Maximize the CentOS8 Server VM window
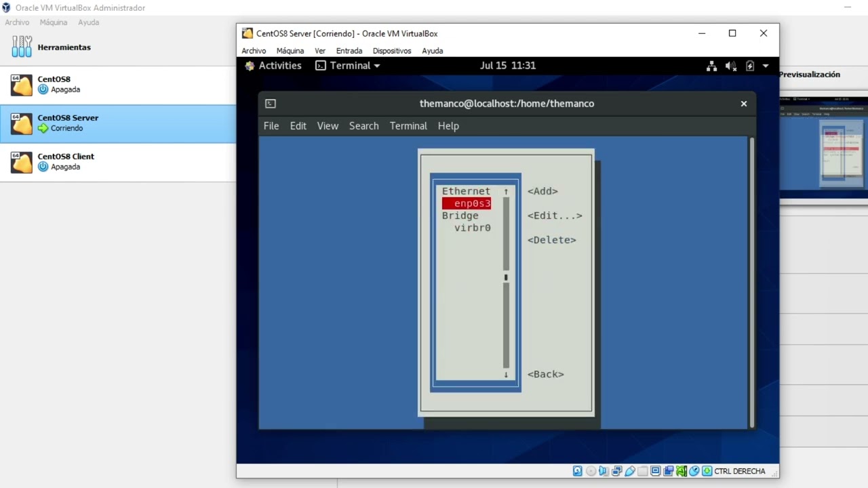This screenshot has width=868, height=488. tap(732, 33)
